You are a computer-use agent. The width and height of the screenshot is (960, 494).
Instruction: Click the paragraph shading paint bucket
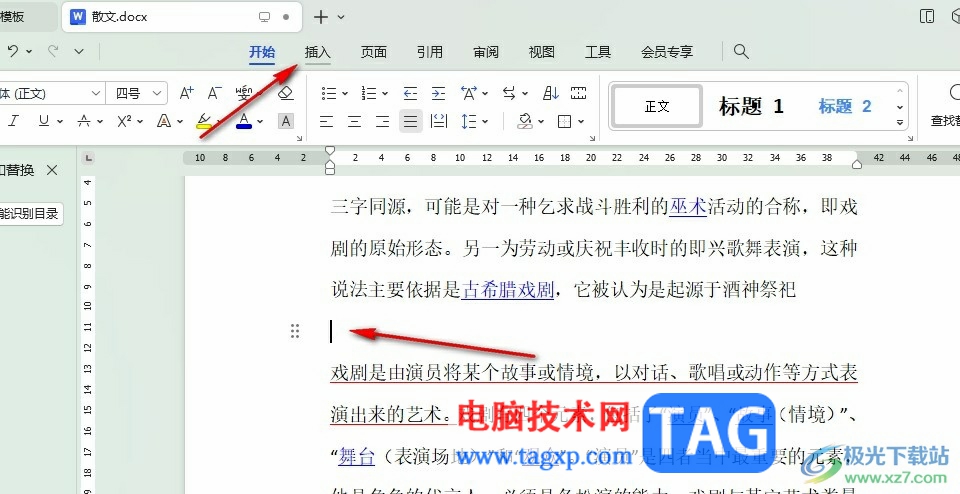[525, 121]
